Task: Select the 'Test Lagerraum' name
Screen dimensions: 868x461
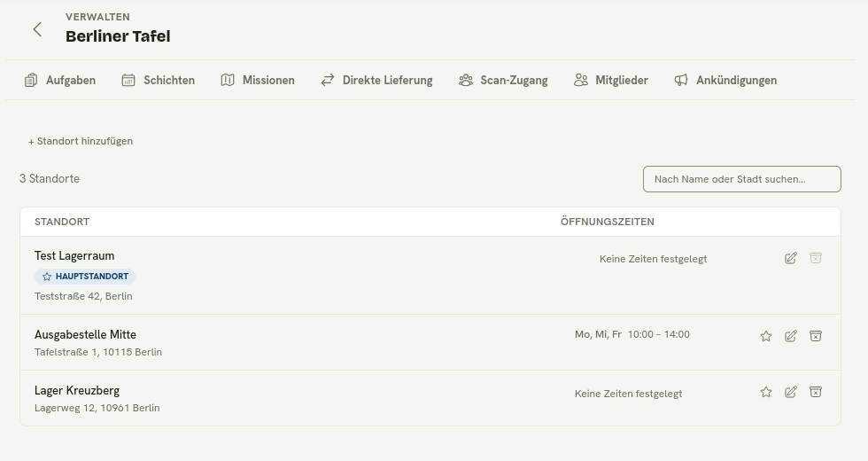Action: pyautogui.click(x=74, y=256)
